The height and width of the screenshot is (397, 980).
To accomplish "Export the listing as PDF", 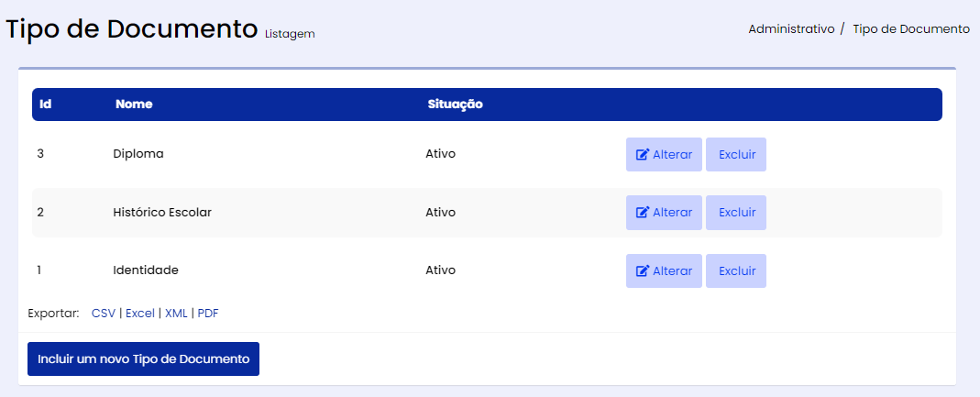I will 208,314.
